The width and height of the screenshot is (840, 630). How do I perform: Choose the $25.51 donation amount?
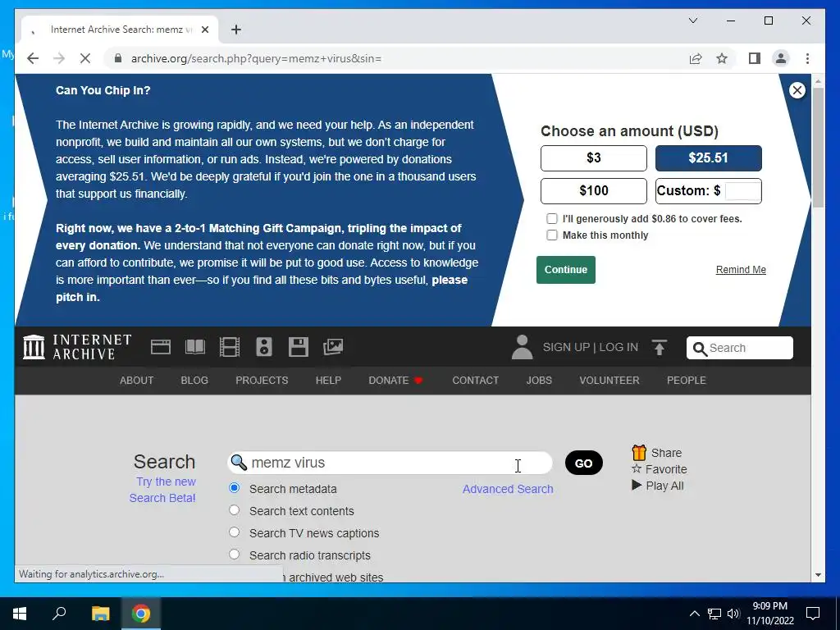point(708,158)
